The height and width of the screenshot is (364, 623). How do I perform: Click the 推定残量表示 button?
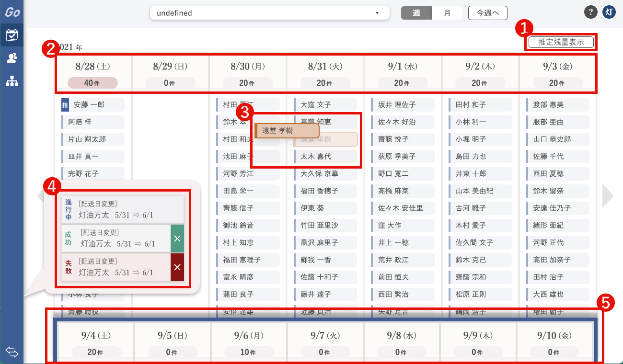coord(561,42)
